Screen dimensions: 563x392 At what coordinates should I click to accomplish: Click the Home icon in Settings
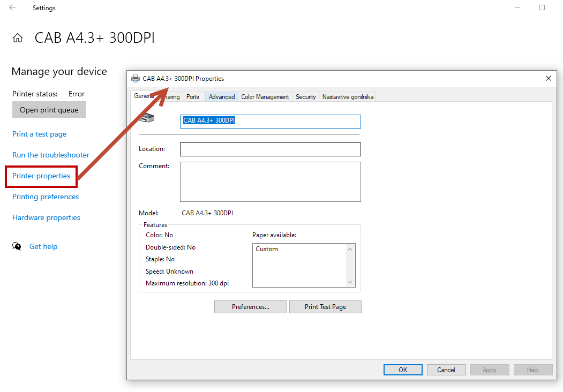(18, 38)
